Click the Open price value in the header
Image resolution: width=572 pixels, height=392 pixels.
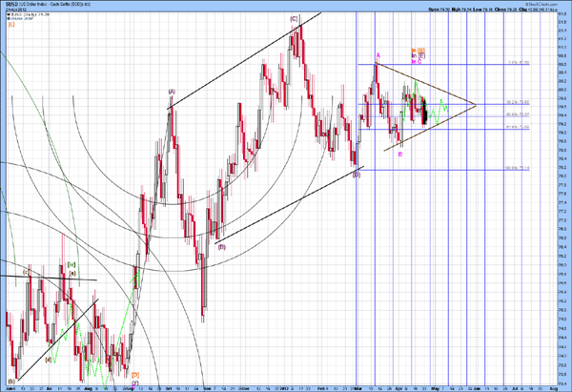click(443, 10)
